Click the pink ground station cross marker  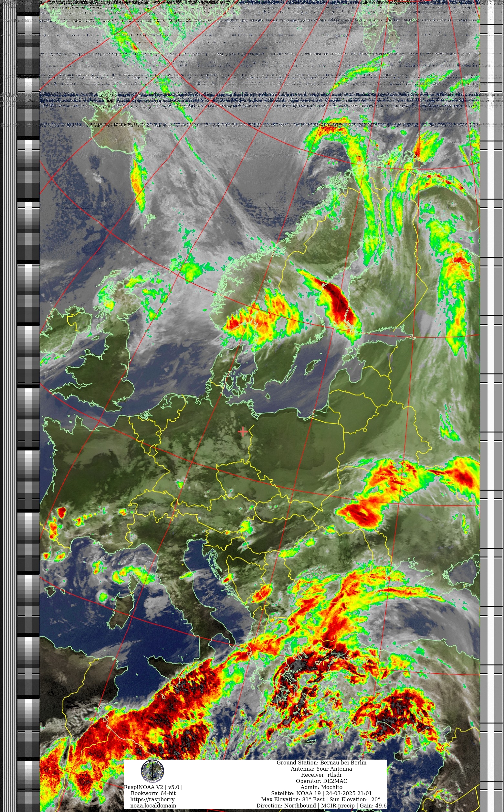tap(243, 432)
